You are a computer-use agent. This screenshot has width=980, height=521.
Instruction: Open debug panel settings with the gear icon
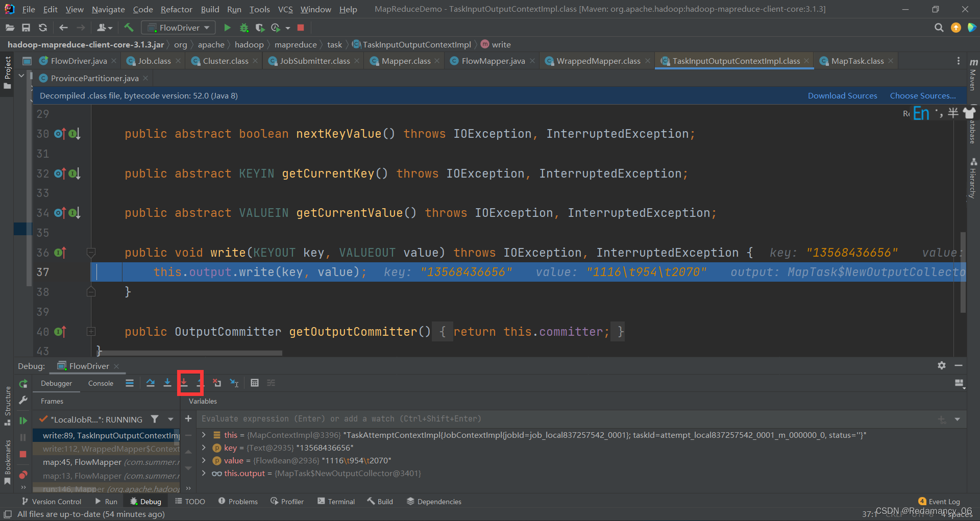pyautogui.click(x=942, y=365)
